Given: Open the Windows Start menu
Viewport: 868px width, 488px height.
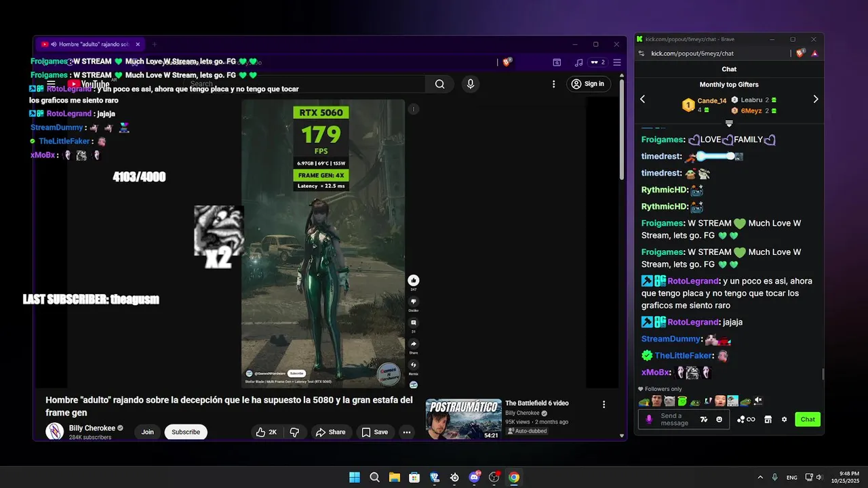Looking at the screenshot, I should [355, 477].
